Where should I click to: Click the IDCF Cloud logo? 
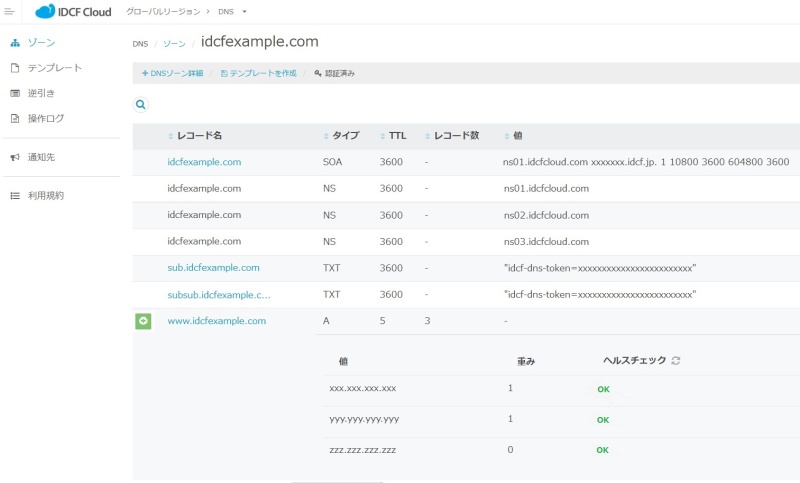[x=73, y=12]
